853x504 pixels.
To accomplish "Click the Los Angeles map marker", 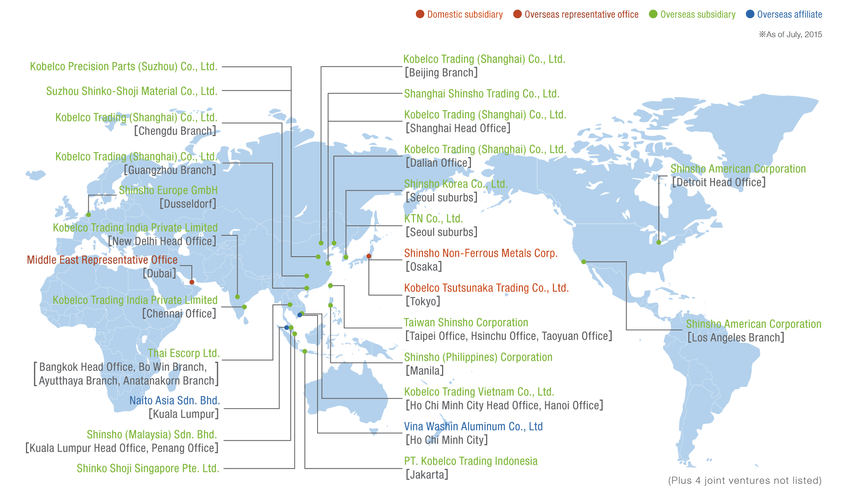I will pos(584,262).
